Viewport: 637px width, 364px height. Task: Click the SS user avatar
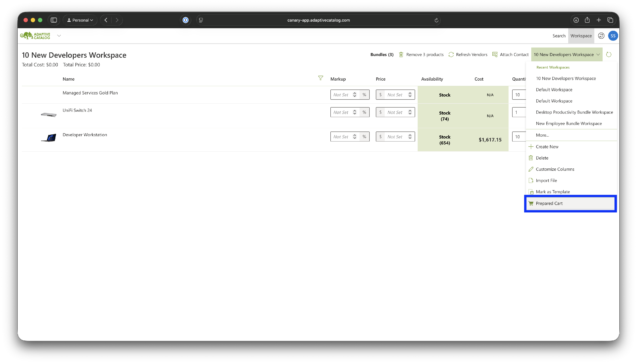(613, 36)
